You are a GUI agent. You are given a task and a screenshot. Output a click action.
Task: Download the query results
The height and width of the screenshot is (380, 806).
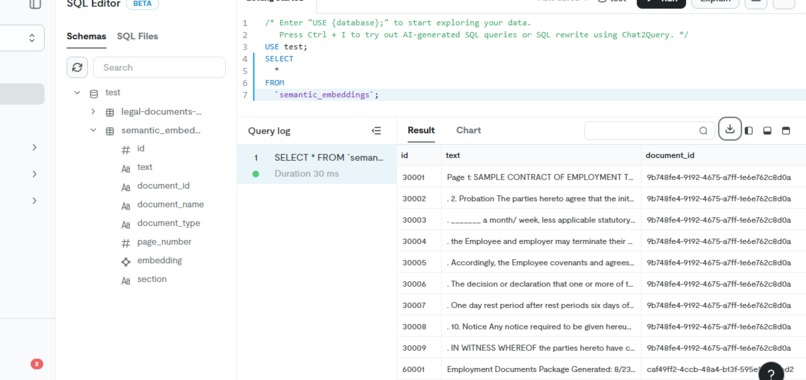(730, 129)
